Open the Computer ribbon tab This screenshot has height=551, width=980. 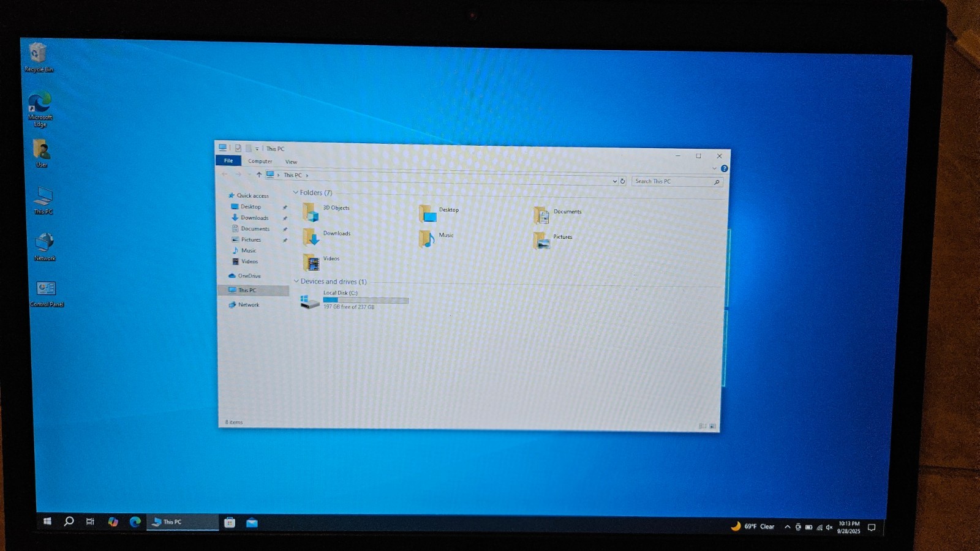pos(260,161)
